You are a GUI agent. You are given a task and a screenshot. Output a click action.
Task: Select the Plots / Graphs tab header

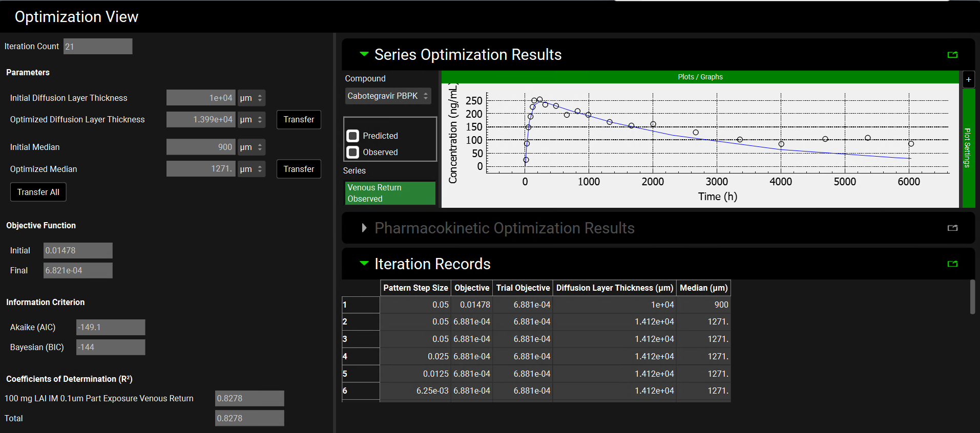coord(700,77)
